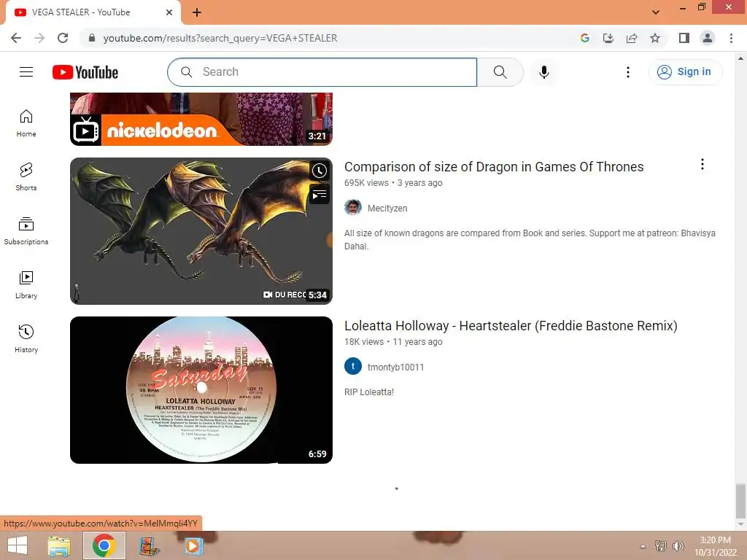Screen dimensions: 747x560
Task: Start voice search with microphone icon
Action: pos(543,72)
